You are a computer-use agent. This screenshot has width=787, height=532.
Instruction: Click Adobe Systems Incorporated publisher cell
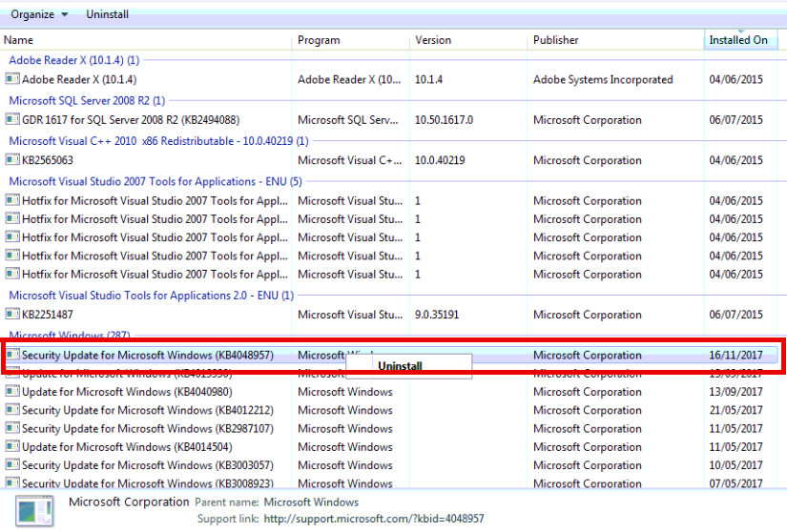(x=603, y=80)
